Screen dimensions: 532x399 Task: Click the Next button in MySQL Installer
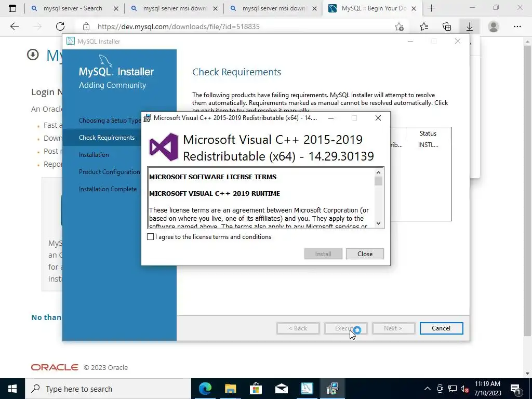[x=393, y=328]
